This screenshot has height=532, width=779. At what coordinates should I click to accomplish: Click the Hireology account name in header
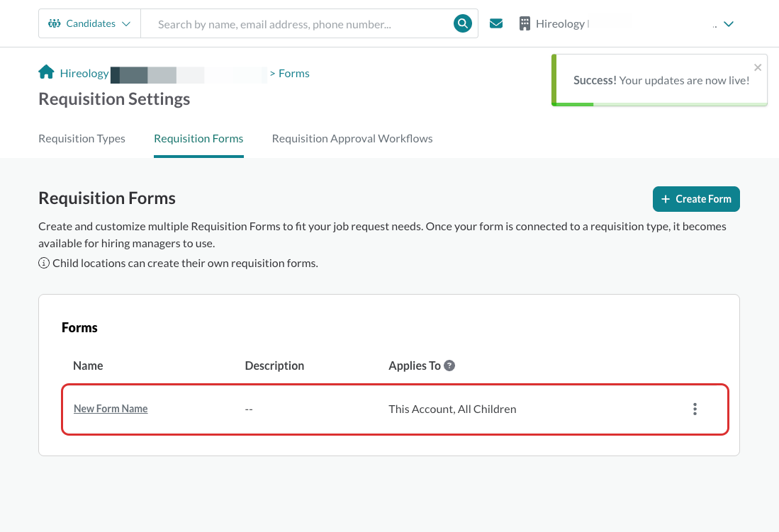[561, 24]
